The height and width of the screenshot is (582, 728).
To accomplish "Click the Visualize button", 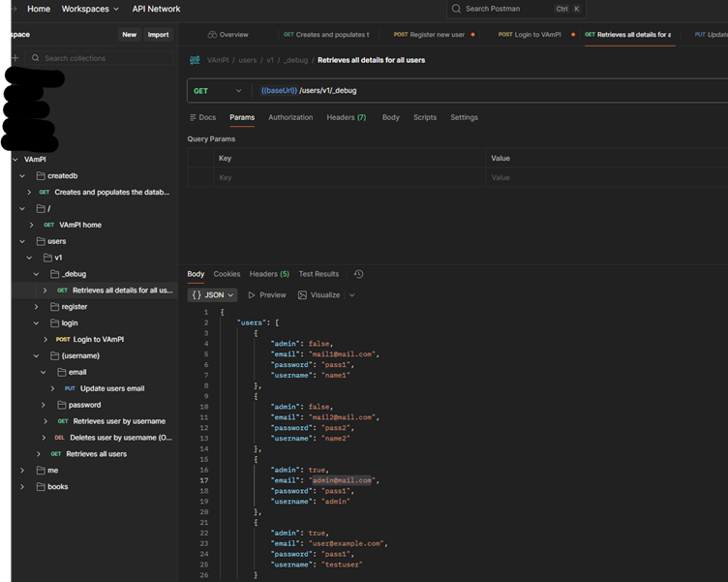I will (x=319, y=295).
